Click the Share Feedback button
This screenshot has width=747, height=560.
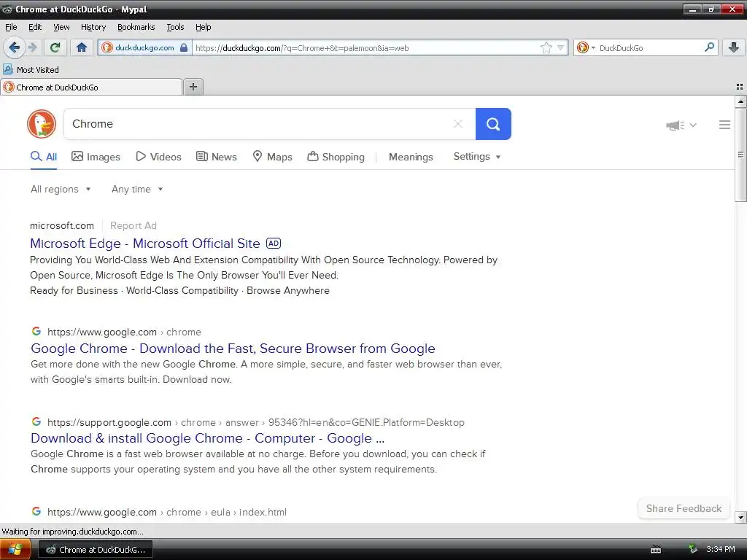coord(684,508)
